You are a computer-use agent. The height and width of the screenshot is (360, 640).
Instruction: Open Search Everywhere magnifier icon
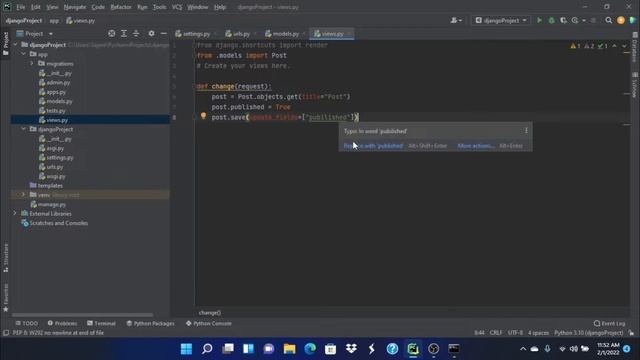[609, 20]
